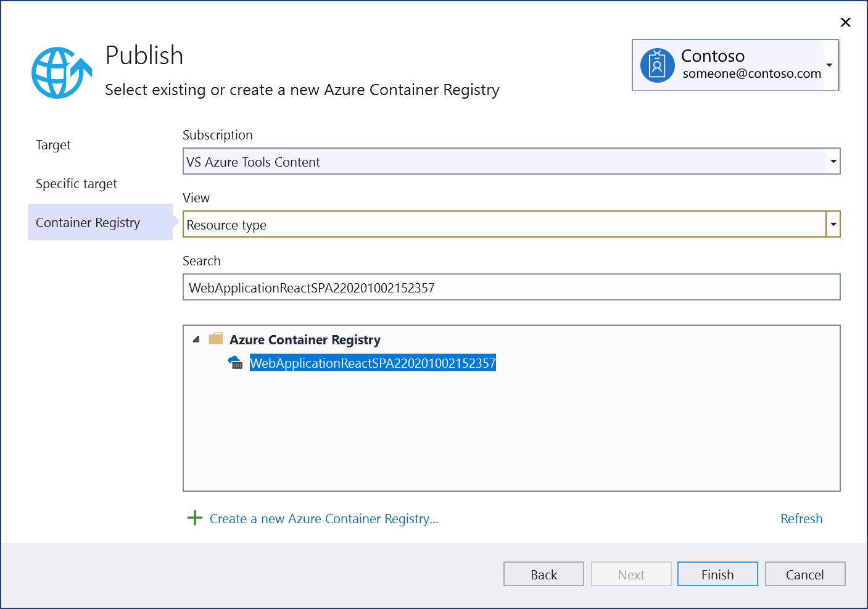Viewport: 868px width, 609px height.
Task: Expand the account selector dropdown arrow
Action: 830,65
